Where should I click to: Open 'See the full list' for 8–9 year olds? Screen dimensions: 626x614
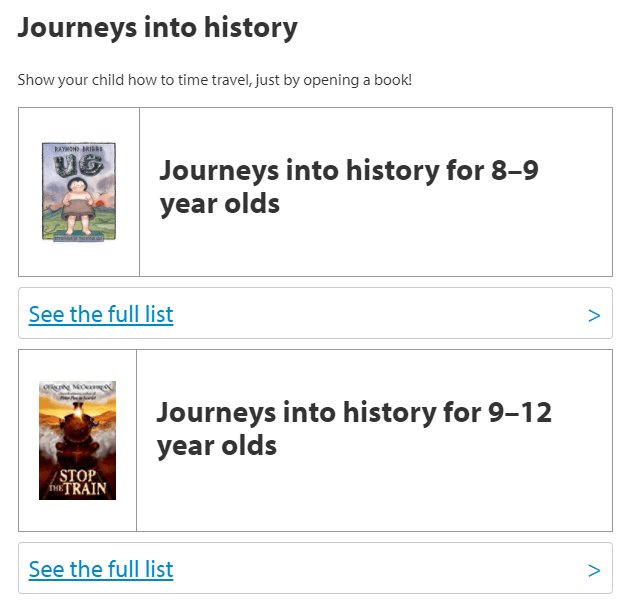tap(101, 314)
